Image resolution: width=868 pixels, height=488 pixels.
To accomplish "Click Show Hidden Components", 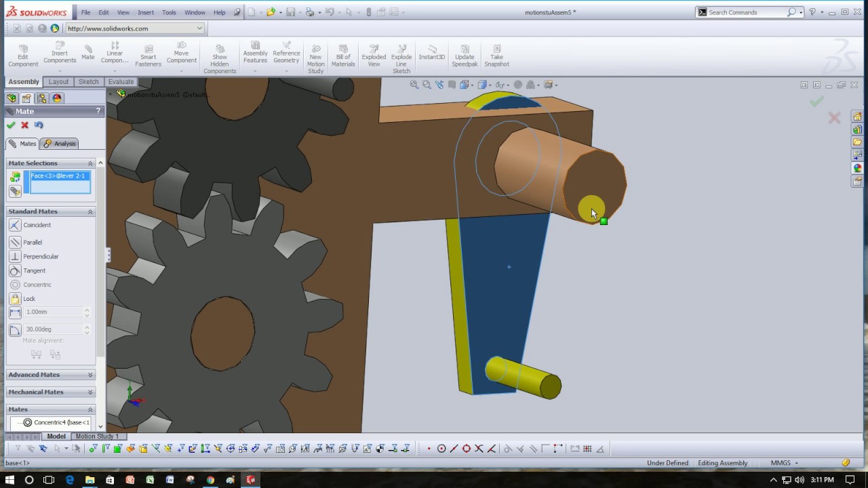I will 220,59.
